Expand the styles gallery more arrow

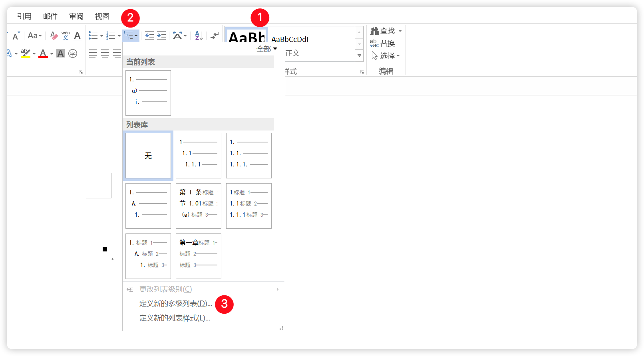click(x=359, y=55)
